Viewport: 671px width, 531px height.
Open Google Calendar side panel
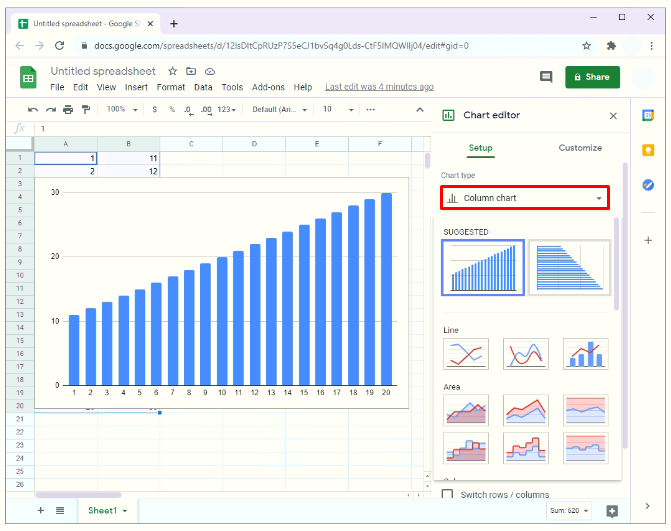pos(648,115)
